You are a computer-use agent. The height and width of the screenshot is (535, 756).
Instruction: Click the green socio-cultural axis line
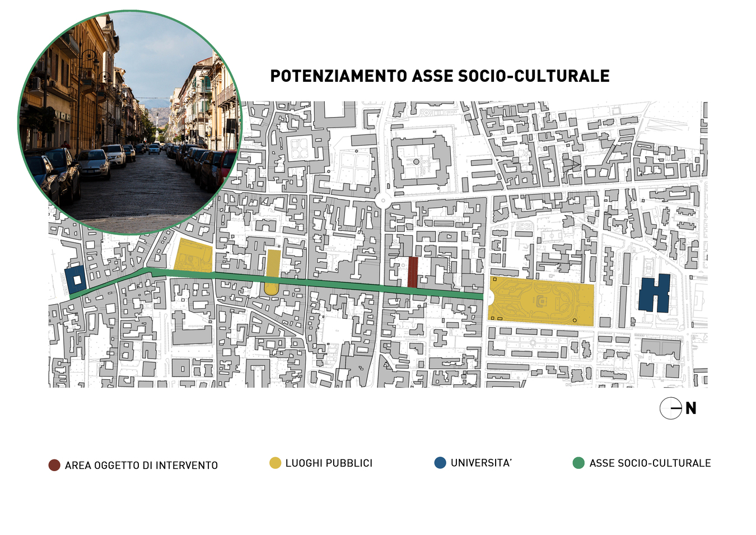point(336,283)
